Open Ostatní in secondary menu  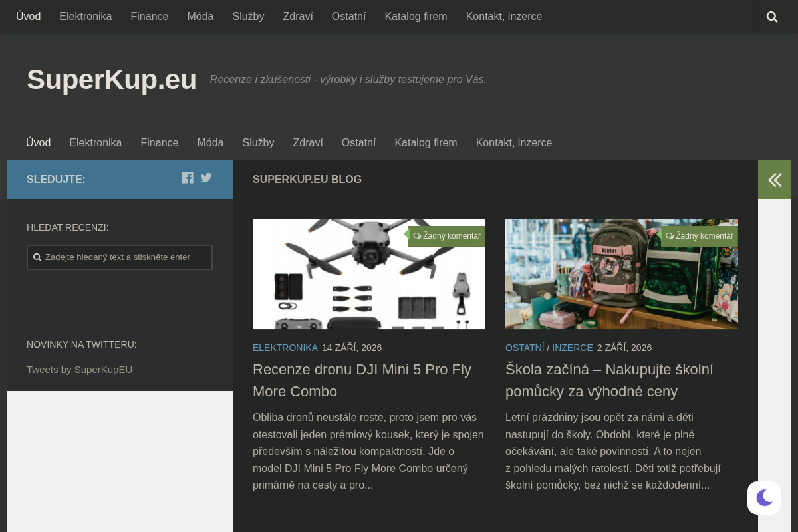[358, 143]
